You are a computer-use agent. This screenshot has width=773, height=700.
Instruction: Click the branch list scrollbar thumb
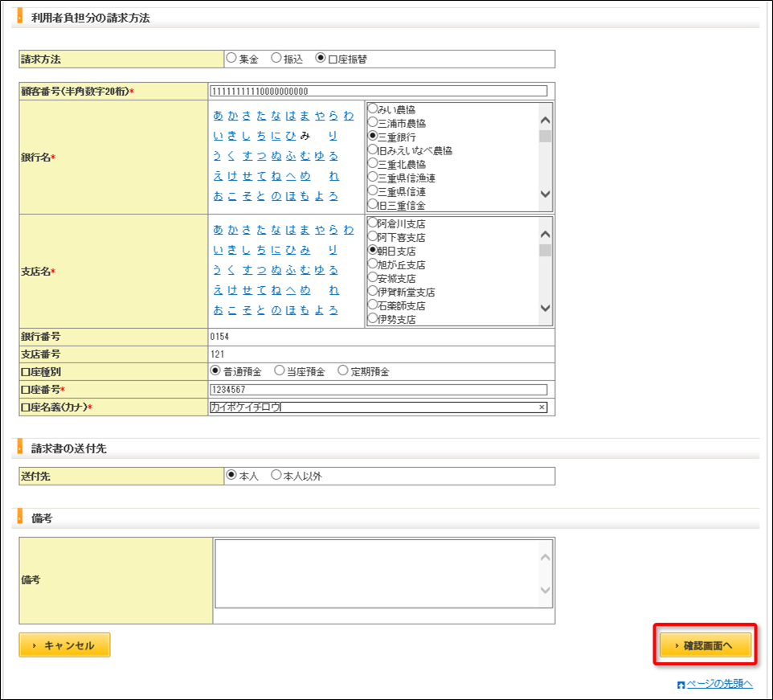point(546,251)
